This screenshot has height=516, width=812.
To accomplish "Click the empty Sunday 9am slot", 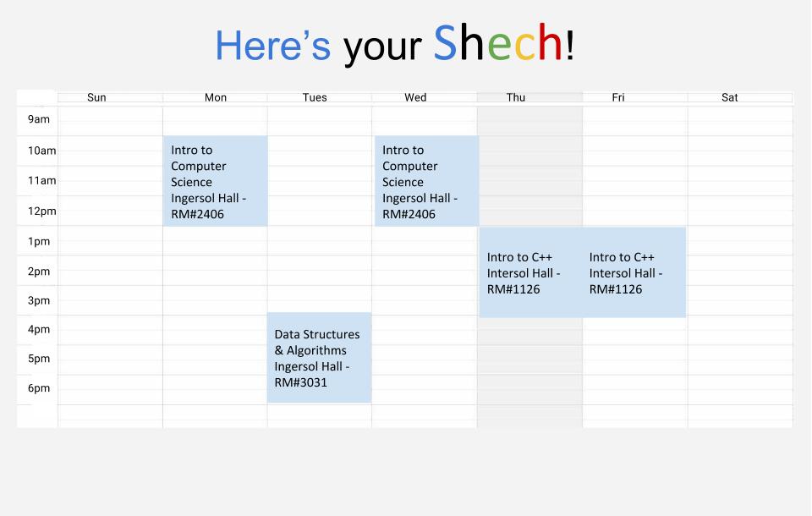I will 110,122.
